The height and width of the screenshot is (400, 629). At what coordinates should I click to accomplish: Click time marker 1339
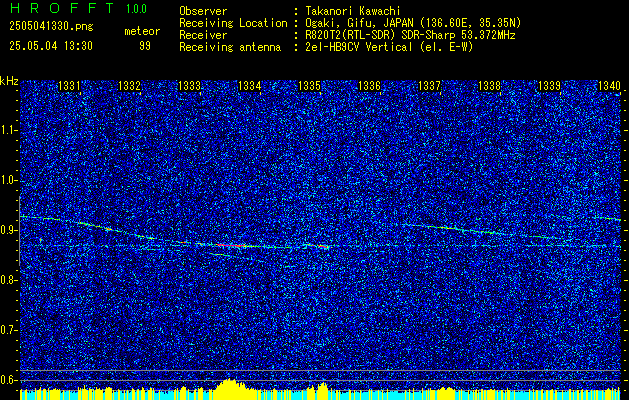[549, 85]
